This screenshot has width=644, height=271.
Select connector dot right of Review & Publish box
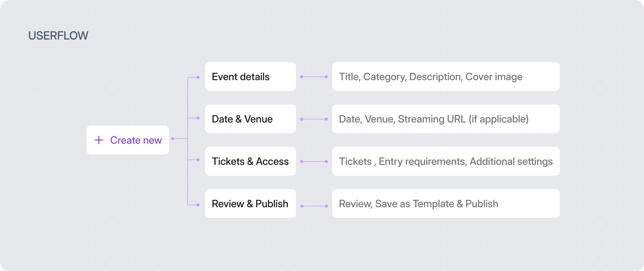pyautogui.click(x=302, y=206)
